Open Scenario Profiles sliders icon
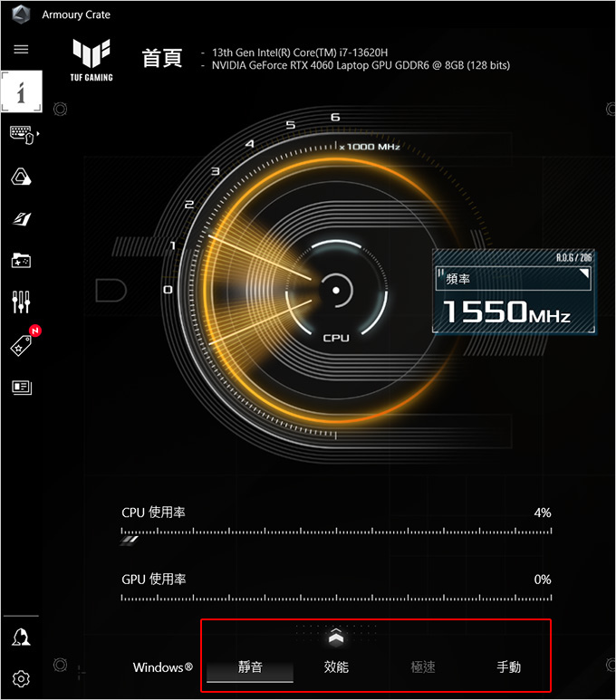Screen dimensions: 616x700 [21, 302]
